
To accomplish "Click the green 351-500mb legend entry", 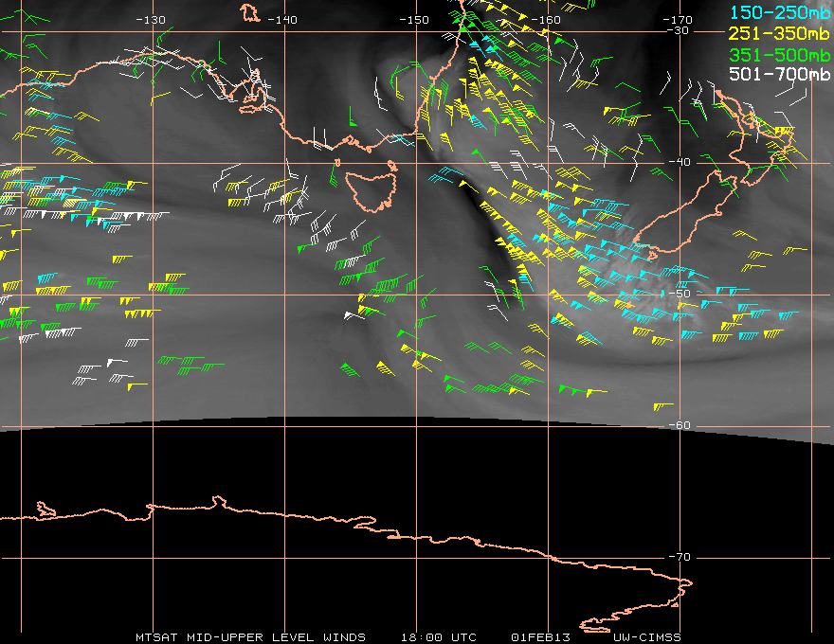I will 779,55.
